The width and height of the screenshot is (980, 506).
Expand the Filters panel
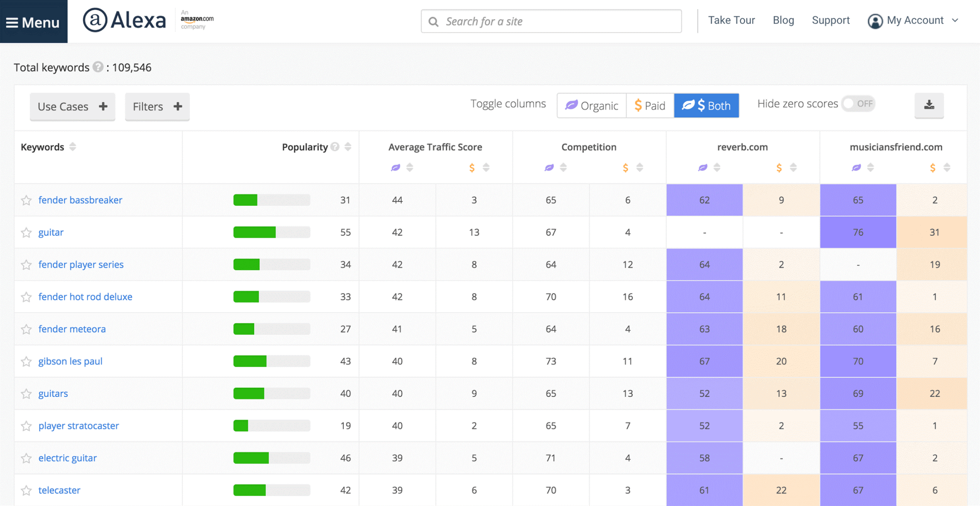pos(157,107)
